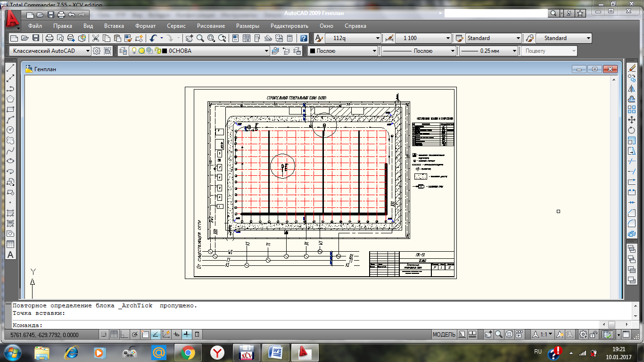Click the Pan realtime hand icon in toolbar
The height and width of the screenshot is (362, 644).
(x=189, y=38)
